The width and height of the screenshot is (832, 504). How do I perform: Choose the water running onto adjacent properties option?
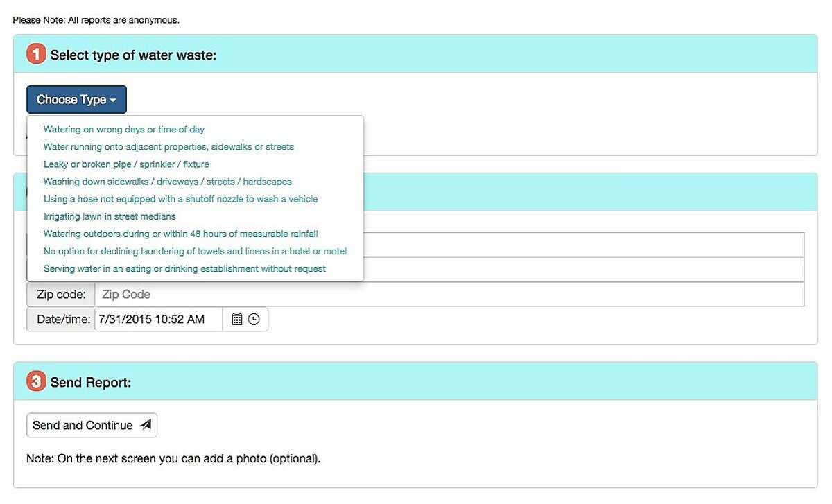pyautogui.click(x=168, y=146)
